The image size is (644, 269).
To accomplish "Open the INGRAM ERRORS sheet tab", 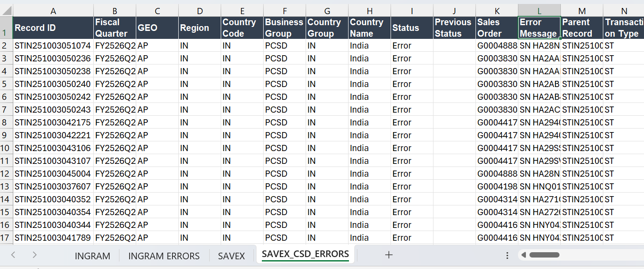I will (x=164, y=256).
